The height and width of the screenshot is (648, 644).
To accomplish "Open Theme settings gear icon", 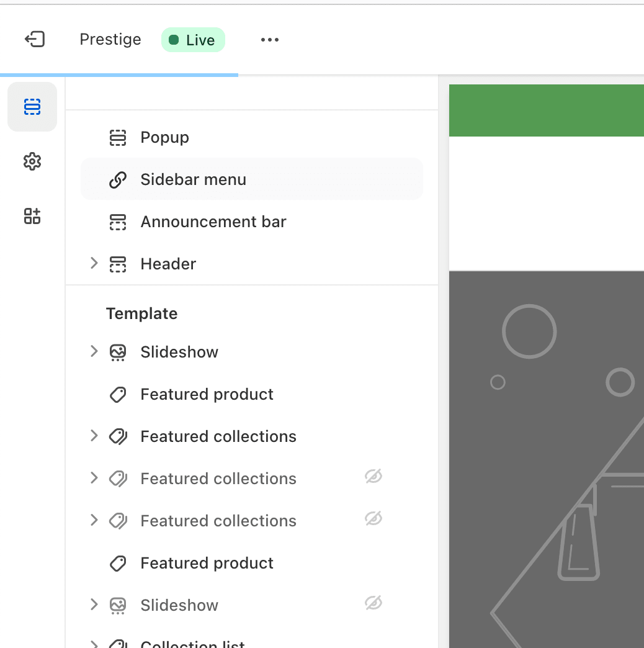I will pyautogui.click(x=32, y=161).
